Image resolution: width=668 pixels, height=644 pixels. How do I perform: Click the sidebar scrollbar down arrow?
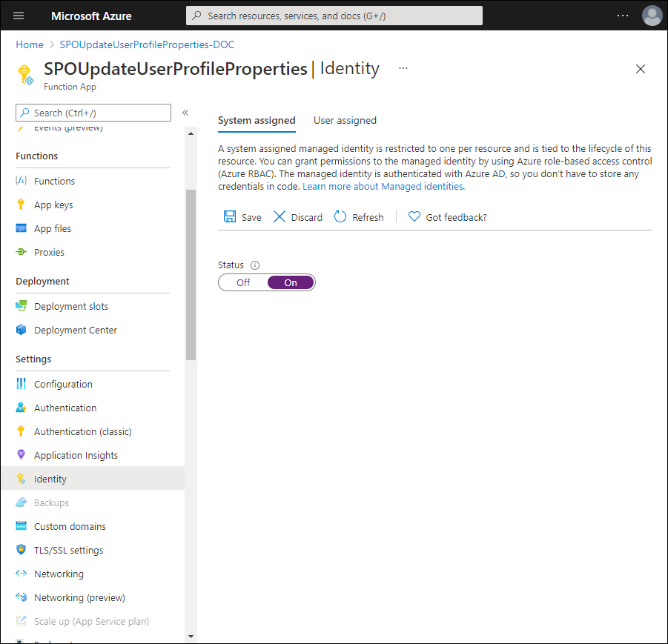point(191,636)
